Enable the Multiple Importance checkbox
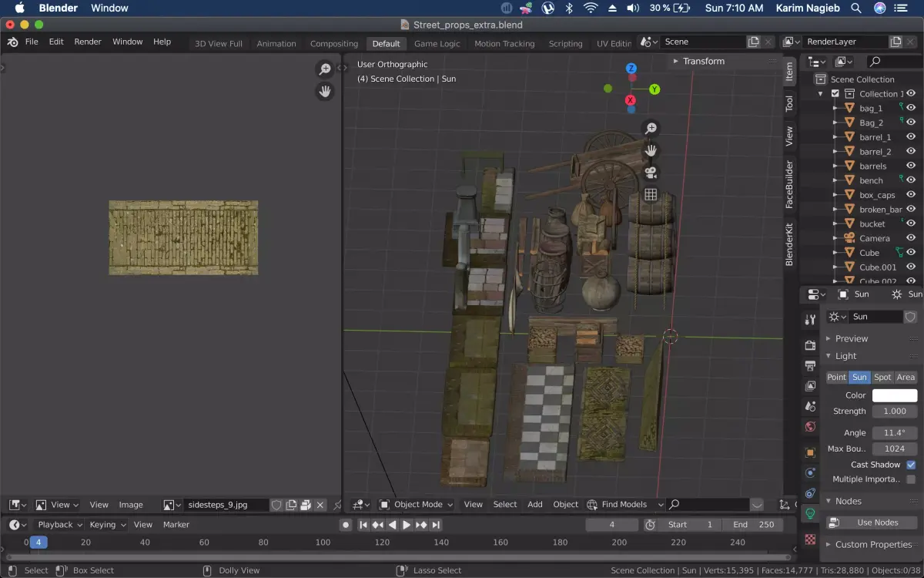The height and width of the screenshot is (578, 924). [911, 479]
